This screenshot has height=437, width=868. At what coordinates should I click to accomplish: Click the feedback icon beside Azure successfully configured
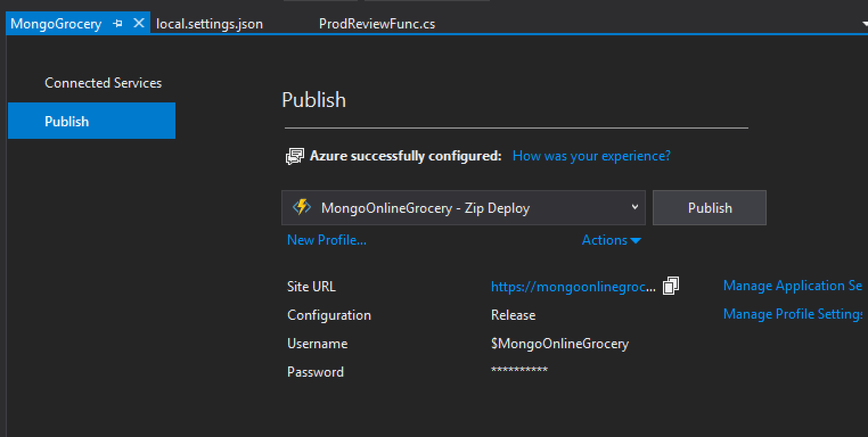[294, 156]
